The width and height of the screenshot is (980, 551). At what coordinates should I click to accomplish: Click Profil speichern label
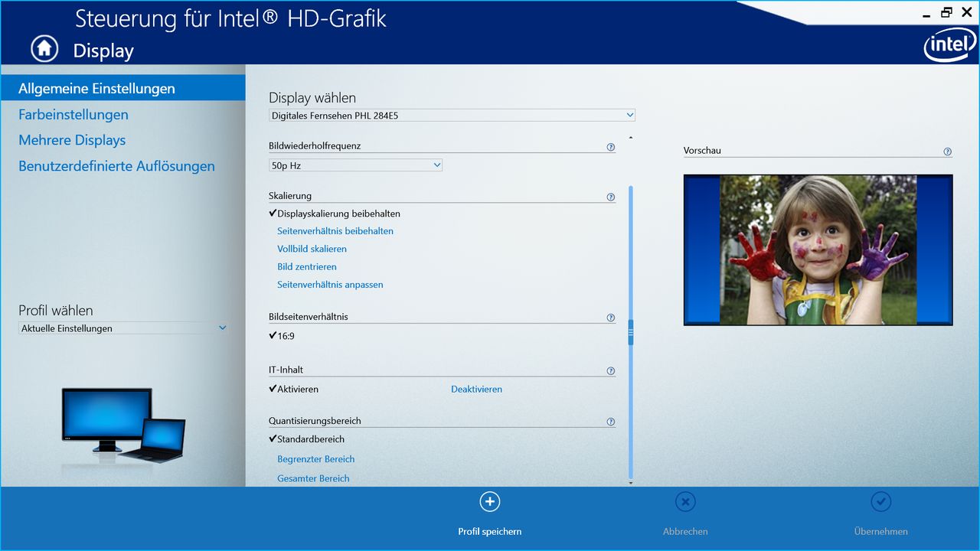point(490,531)
